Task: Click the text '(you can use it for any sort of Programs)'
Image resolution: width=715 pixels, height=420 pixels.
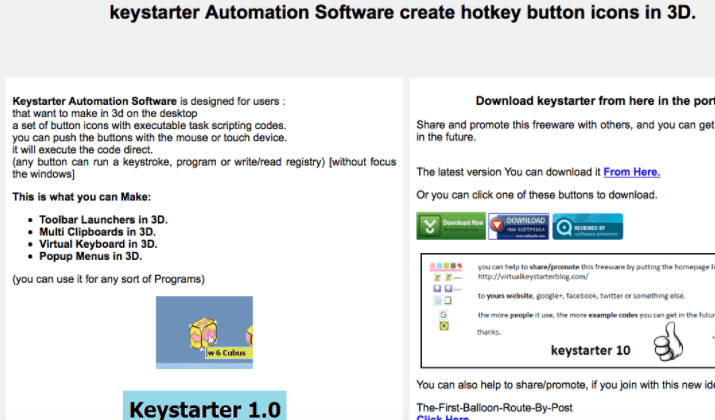Action: click(x=109, y=279)
